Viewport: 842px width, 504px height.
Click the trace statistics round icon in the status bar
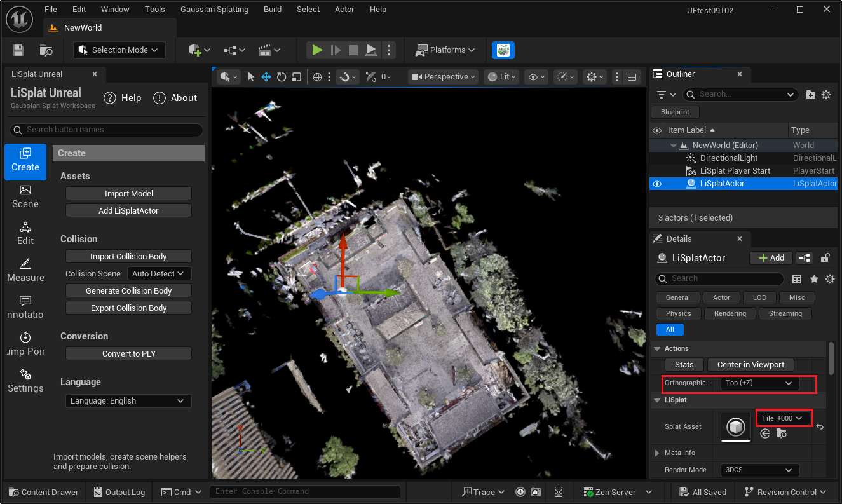(x=520, y=492)
